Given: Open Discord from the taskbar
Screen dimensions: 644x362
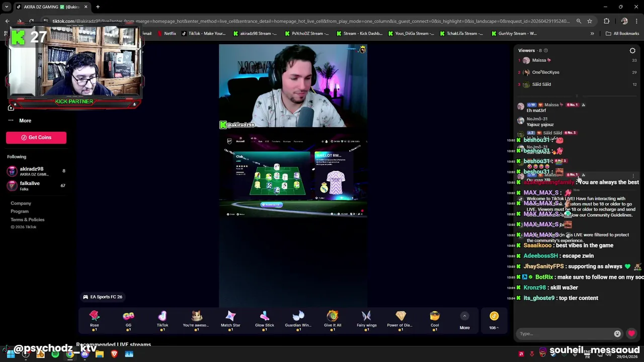Looking at the screenshot, I should click(x=85, y=354).
